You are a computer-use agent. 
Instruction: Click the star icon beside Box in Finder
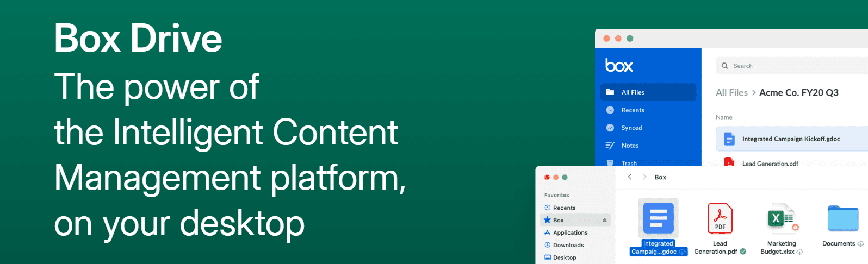pos(547,220)
